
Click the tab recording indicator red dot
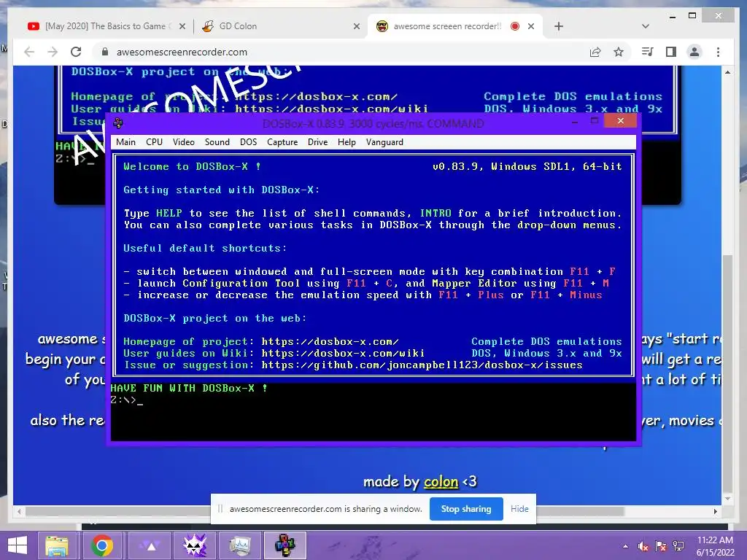point(514,26)
